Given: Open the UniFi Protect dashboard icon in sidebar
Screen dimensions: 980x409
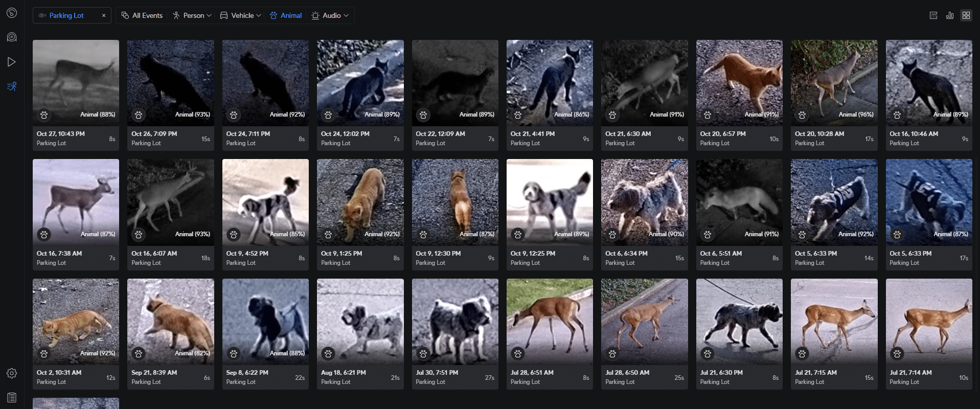Looking at the screenshot, I should [12, 13].
